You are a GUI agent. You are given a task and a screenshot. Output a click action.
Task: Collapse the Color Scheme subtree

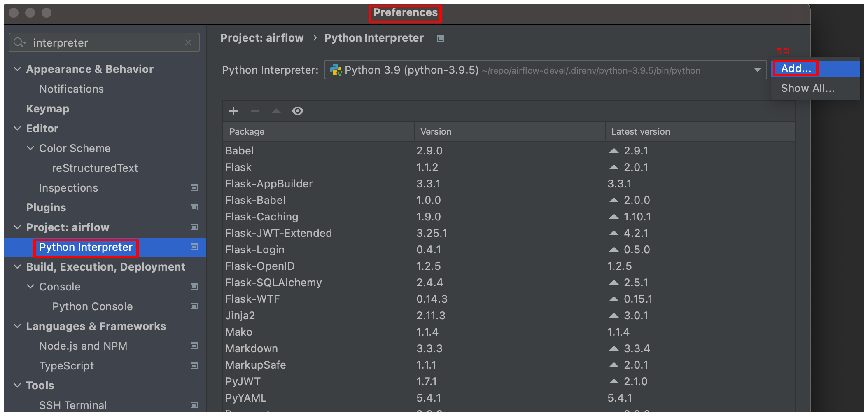tap(30, 148)
